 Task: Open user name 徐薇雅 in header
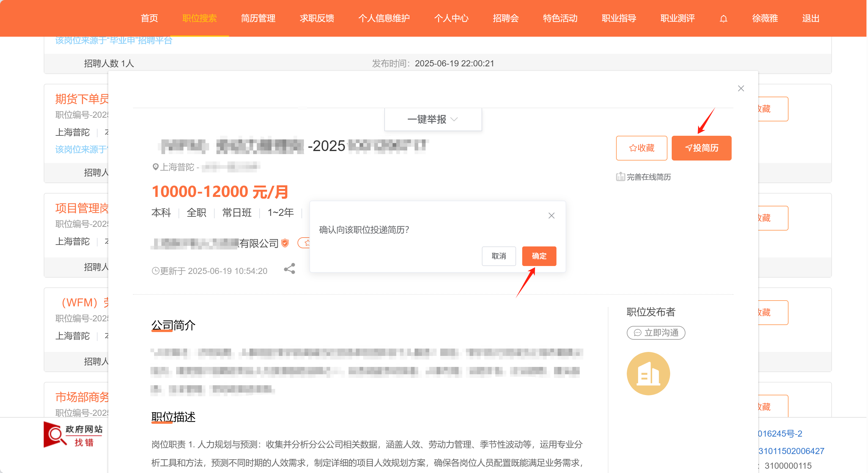pos(765,19)
